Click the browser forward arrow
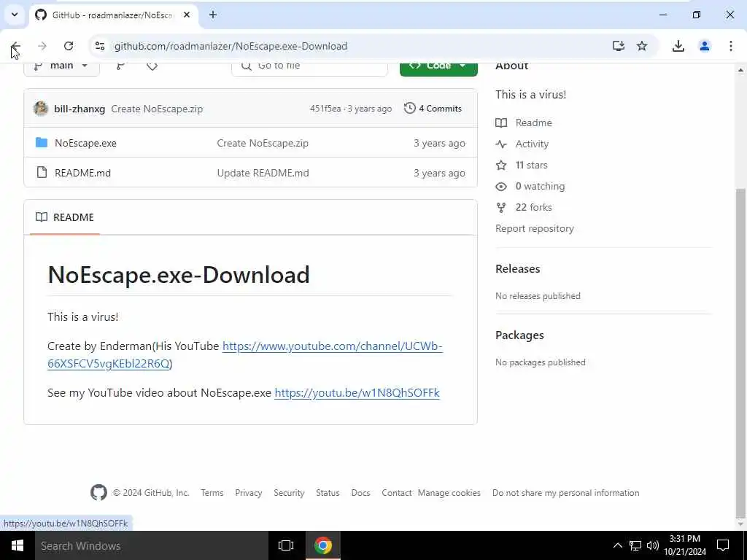Screen dimensions: 747x560 click(x=42, y=46)
